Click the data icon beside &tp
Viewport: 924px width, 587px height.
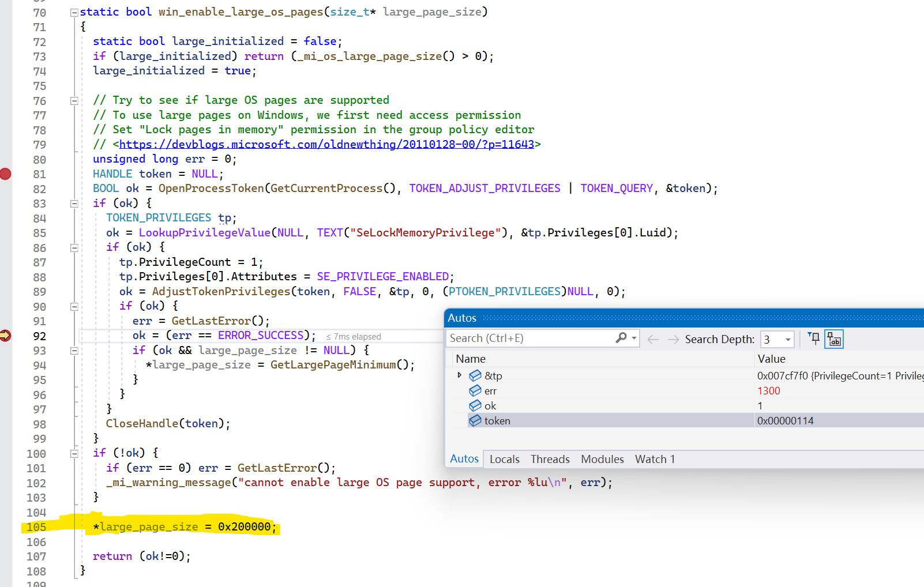point(475,375)
